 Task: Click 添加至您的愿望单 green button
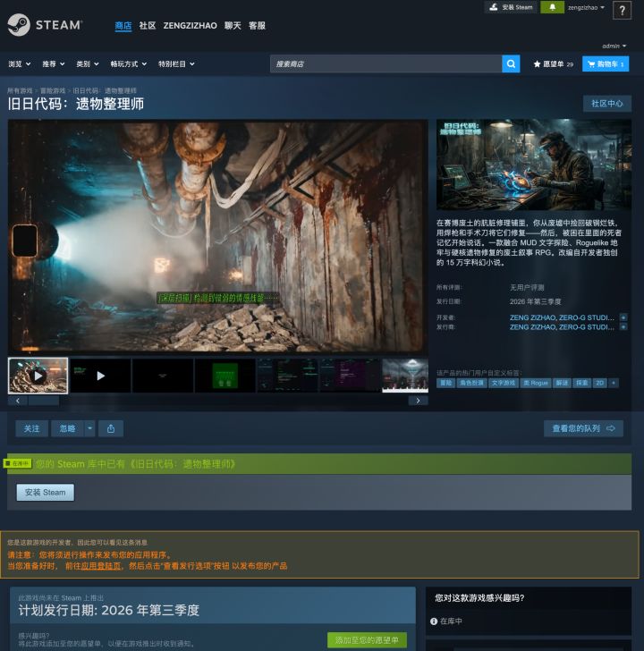pos(367,640)
